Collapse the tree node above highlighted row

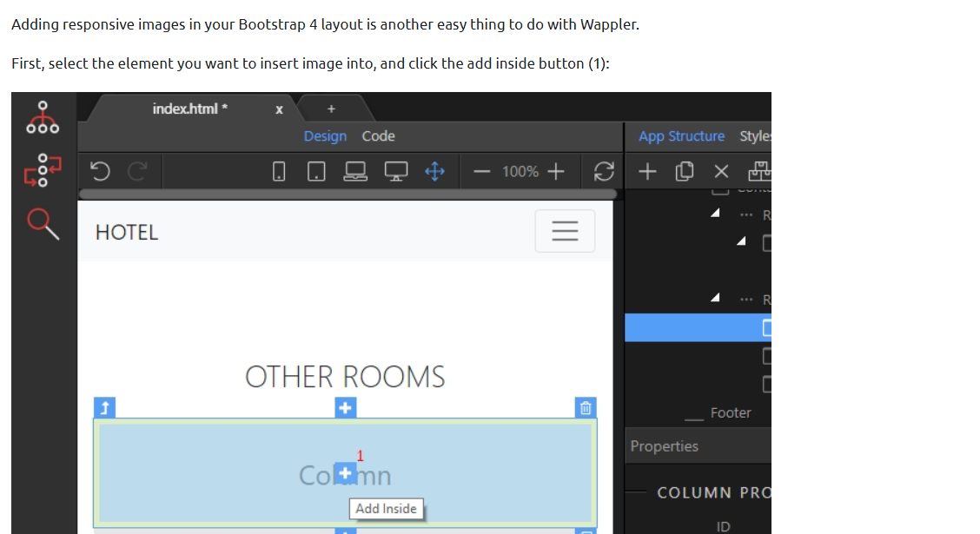(x=715, y=299)
